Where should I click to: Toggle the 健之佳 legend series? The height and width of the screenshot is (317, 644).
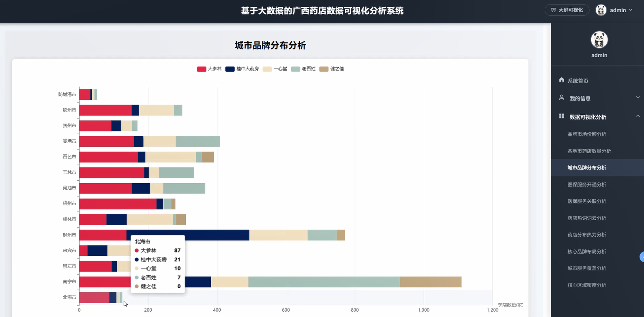click(x=332, y=69)
